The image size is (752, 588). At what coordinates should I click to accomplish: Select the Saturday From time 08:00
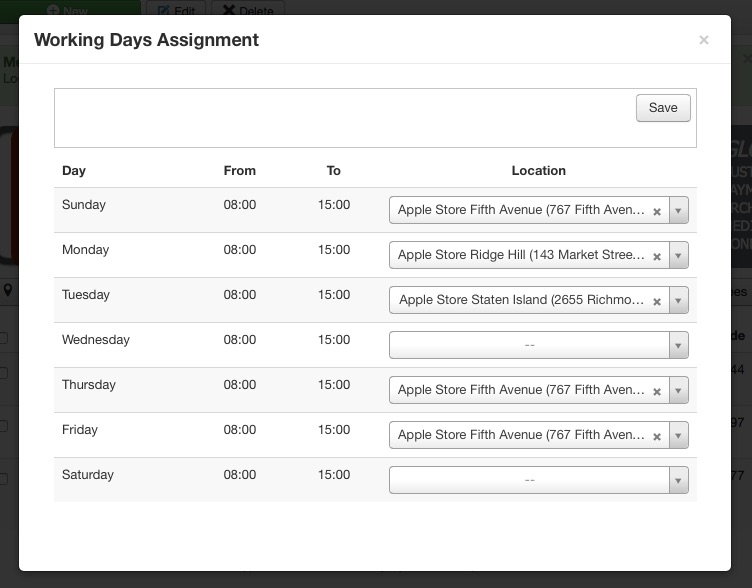pyautogui.click(x=240, y=475)
